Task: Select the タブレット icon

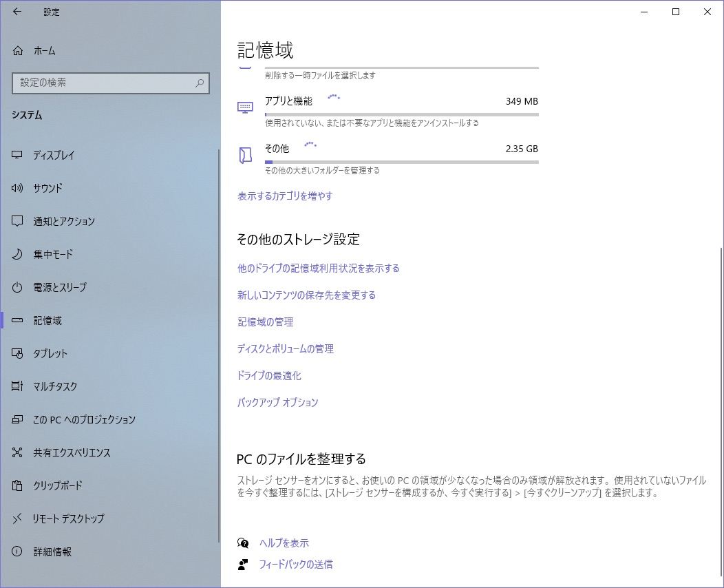Action: point(17,353)
